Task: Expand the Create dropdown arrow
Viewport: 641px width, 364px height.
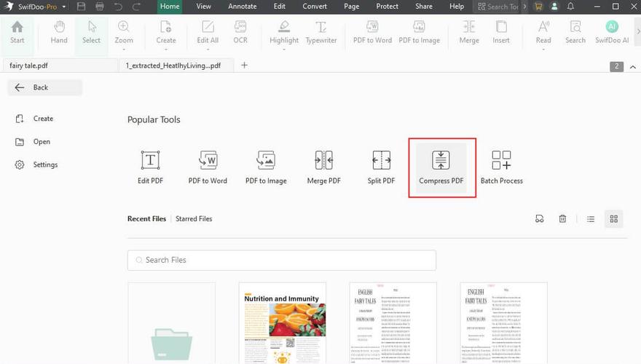Action: [x=165, y=50]
